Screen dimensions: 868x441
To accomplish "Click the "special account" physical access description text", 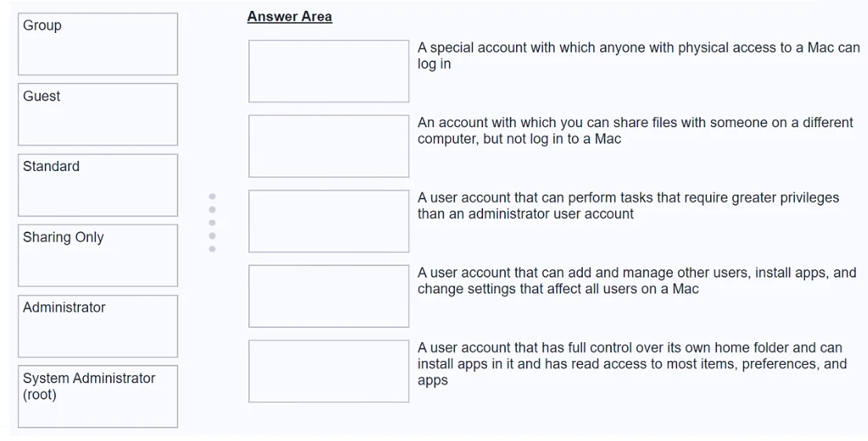I will pos(638,56).
